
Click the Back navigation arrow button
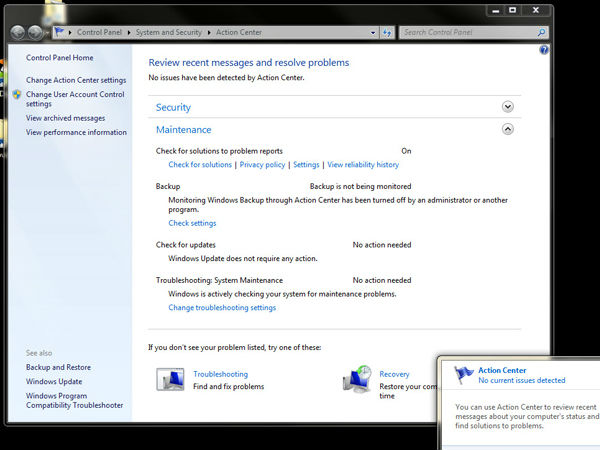19,32
